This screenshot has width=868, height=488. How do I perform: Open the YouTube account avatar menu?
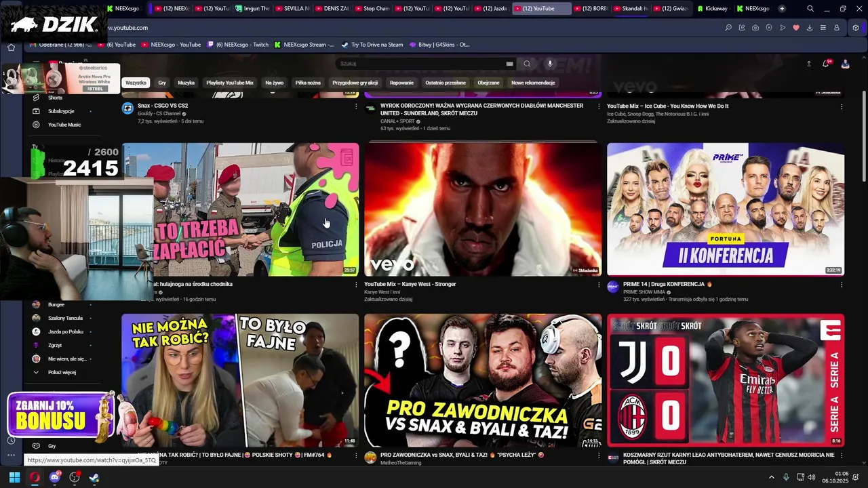[845, 64]
